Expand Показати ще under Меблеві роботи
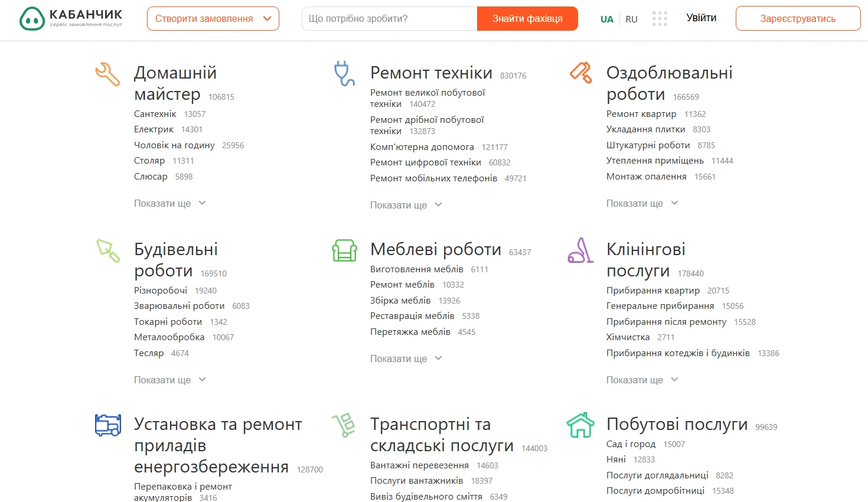868x502 pixels. tap(406, 358)
